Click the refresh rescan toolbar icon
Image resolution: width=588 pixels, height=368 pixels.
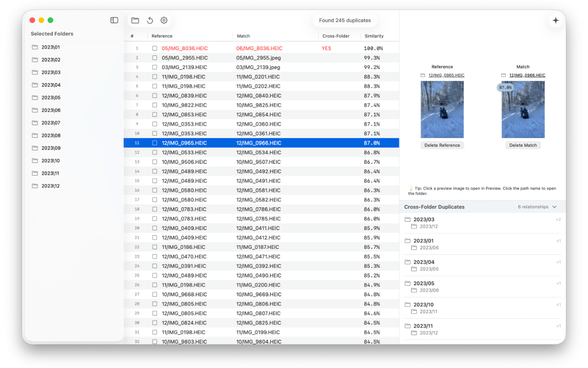pyautogui.click(x=150, y=20)
